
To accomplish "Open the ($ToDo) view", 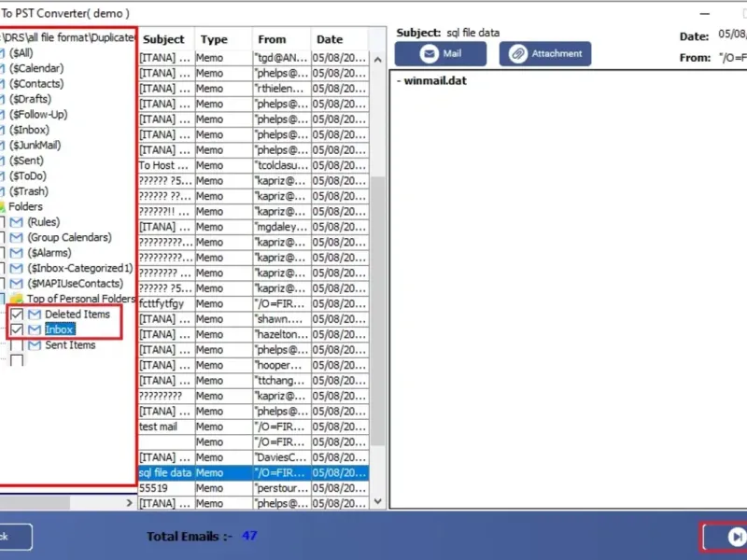I will [28, 175].
